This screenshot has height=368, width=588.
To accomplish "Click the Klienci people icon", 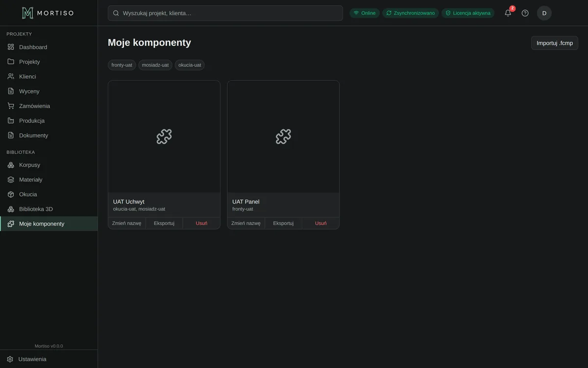I will (11, 77).
